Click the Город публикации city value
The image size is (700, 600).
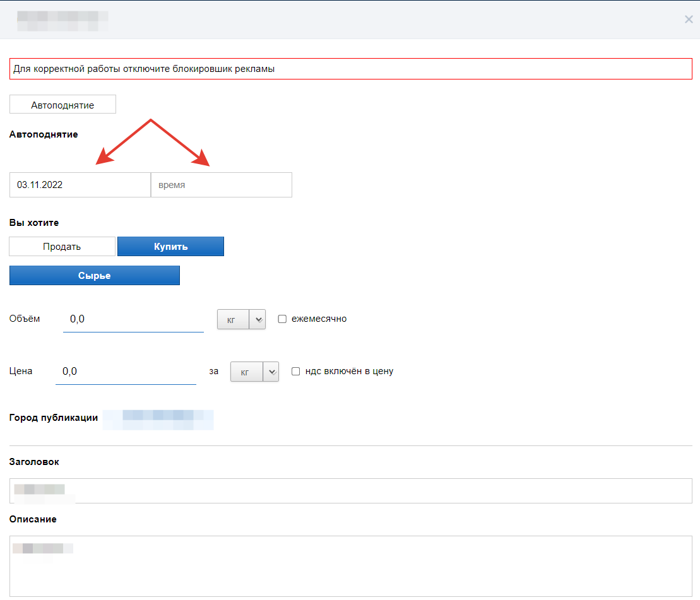(158, 420)
